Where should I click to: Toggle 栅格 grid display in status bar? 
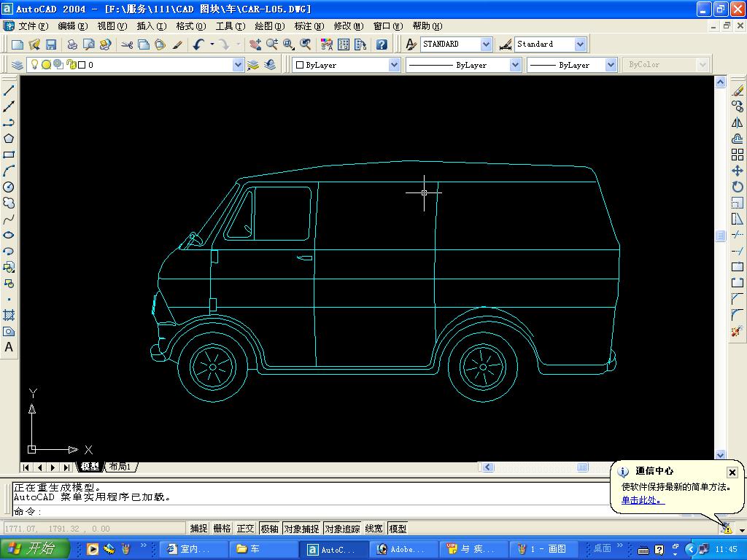coord(222,529)
